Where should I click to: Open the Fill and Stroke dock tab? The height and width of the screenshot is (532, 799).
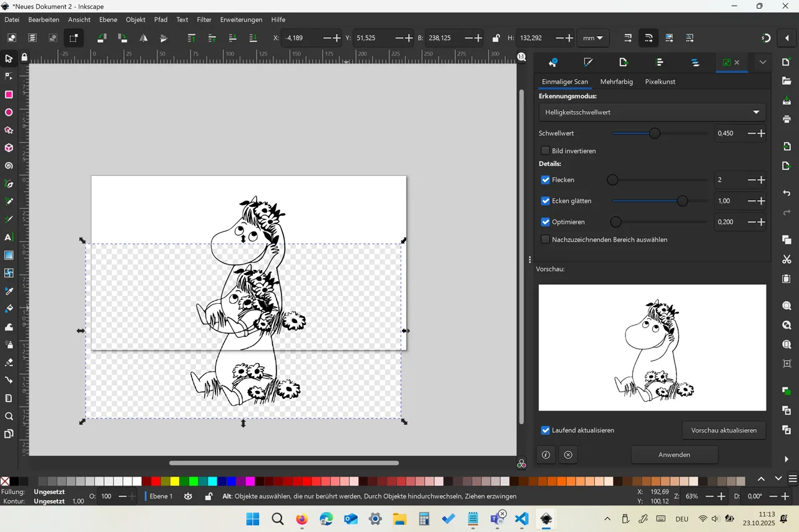[588, 62]
